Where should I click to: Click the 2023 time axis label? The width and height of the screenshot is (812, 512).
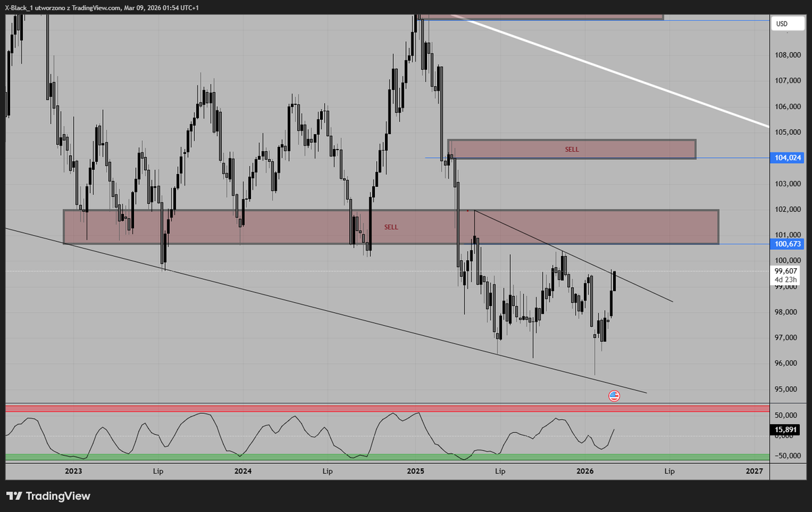73,471
